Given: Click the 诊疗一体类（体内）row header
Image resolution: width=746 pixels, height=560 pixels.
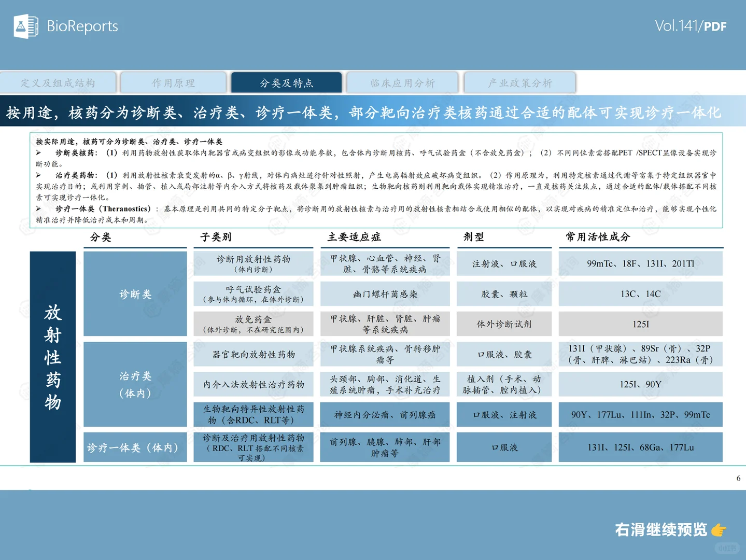Looking at the screenshot, I should pyautogui.click(x=135, y=447).
